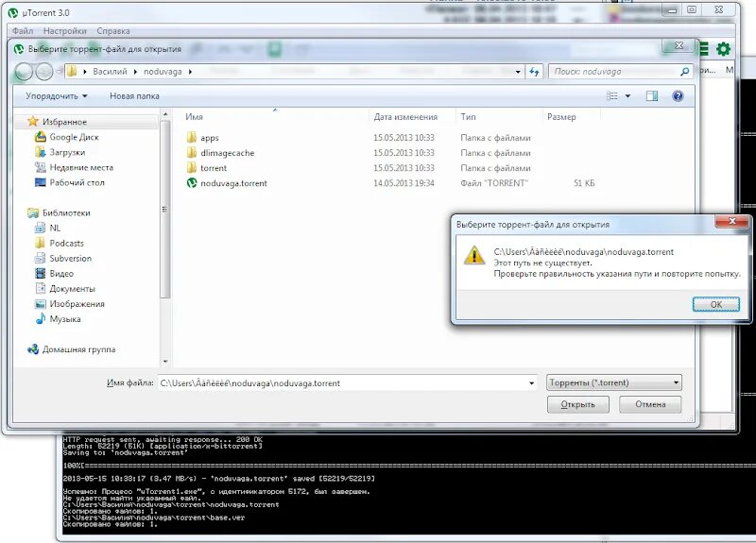This screenshot has height=543, width=756.
Task: Click the Музыка library icon
Action: pos(41,319)
